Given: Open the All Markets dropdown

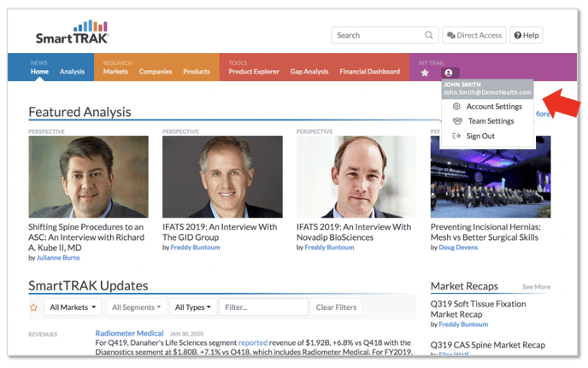Looking at the screenshot, I should pos(73,307).
